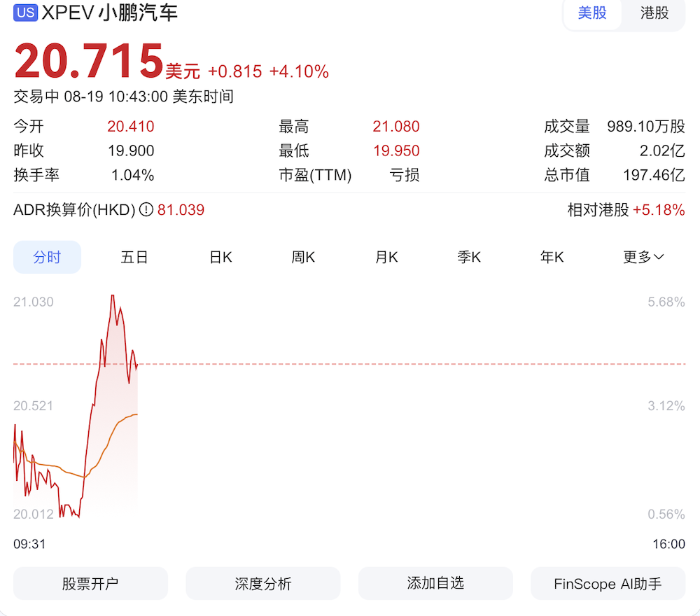The image size is (700, 616).
Task: Click the 相对港股 +5.18% comparison link
Action: [x=625, y=210]
